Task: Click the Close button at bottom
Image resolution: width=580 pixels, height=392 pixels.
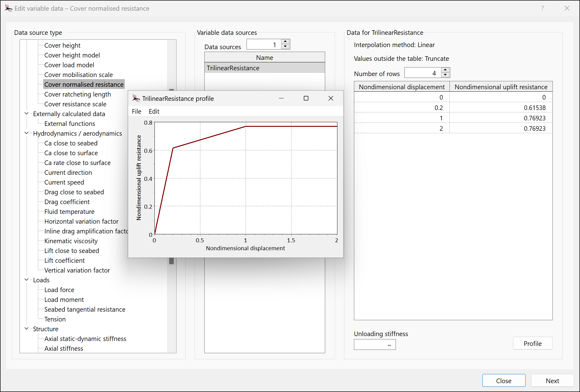Action: (504, 381)
